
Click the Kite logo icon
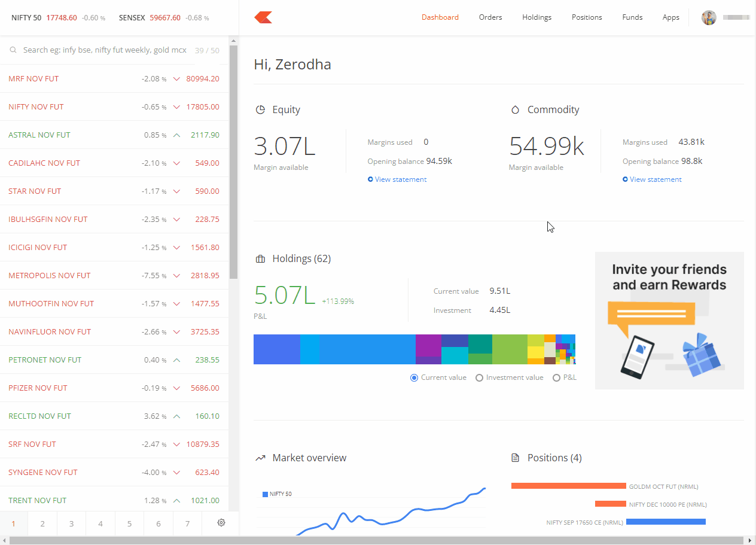click(263, 17)
